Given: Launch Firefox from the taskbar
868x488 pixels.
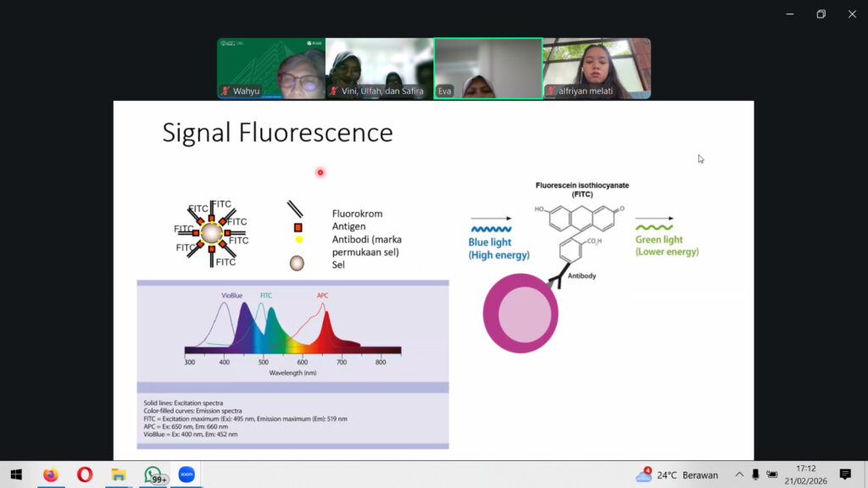Looking at the screenshot, I should pyautogui.click(x=51, y=474).
